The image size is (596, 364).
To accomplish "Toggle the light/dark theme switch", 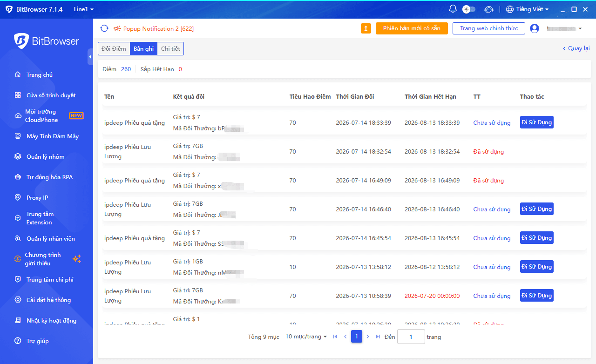I will point(468,9).
